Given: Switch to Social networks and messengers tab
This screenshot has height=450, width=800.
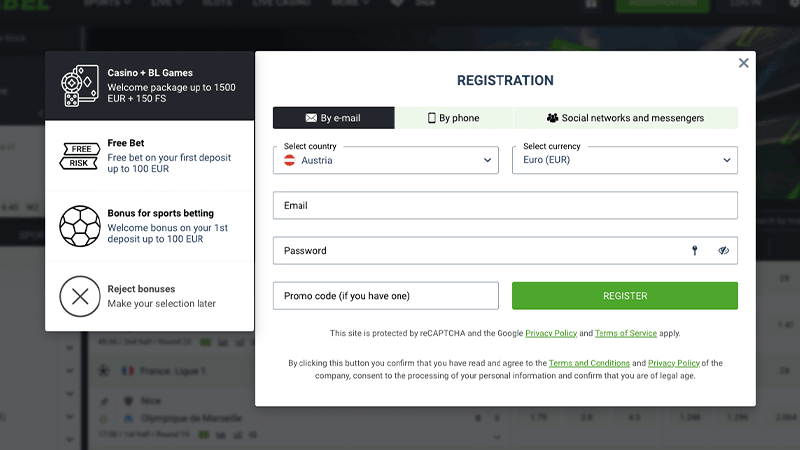Looking at the screenshot, I should (x=626, y=118).
